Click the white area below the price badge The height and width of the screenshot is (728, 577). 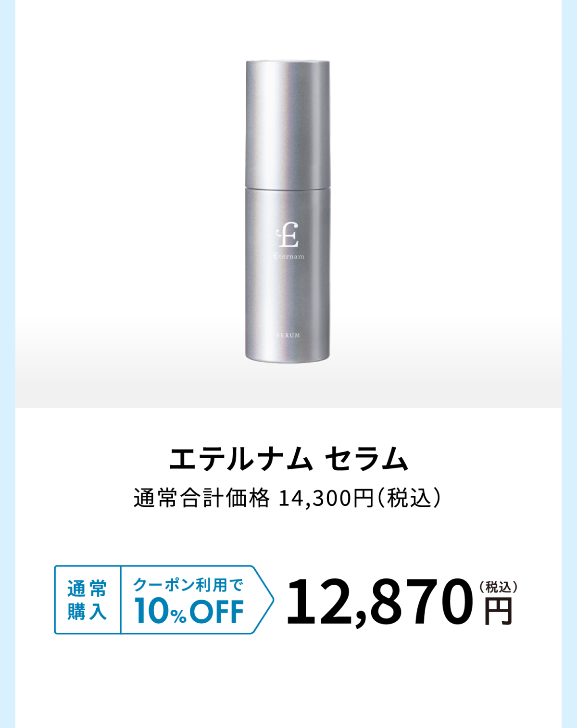coord(288,683)
